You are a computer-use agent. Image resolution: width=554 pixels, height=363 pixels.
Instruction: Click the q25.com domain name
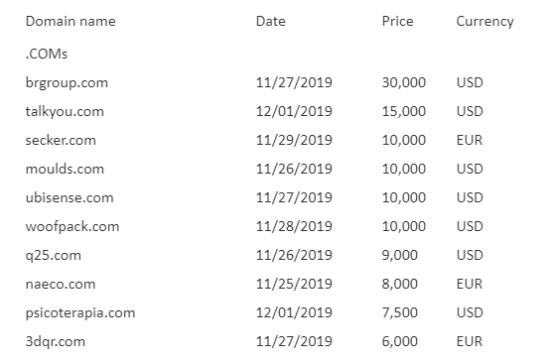point(53,256)
